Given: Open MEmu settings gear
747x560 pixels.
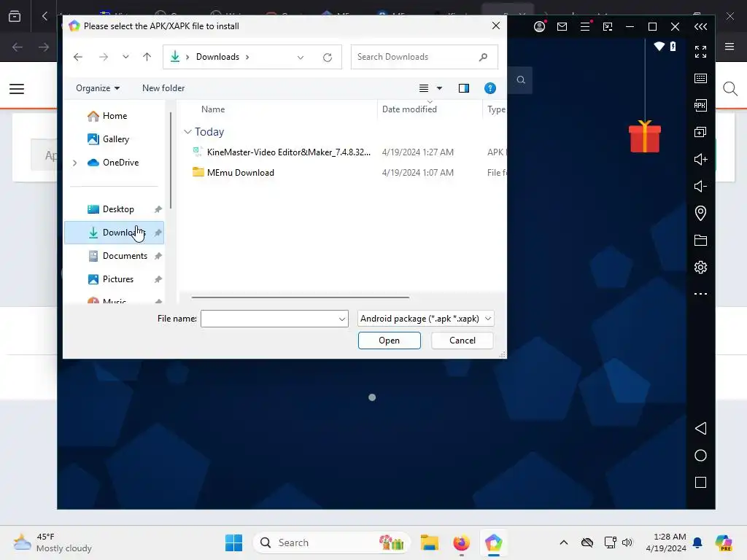Looking at the screenshot, I should pyautogui.click(x=700, y=267).
